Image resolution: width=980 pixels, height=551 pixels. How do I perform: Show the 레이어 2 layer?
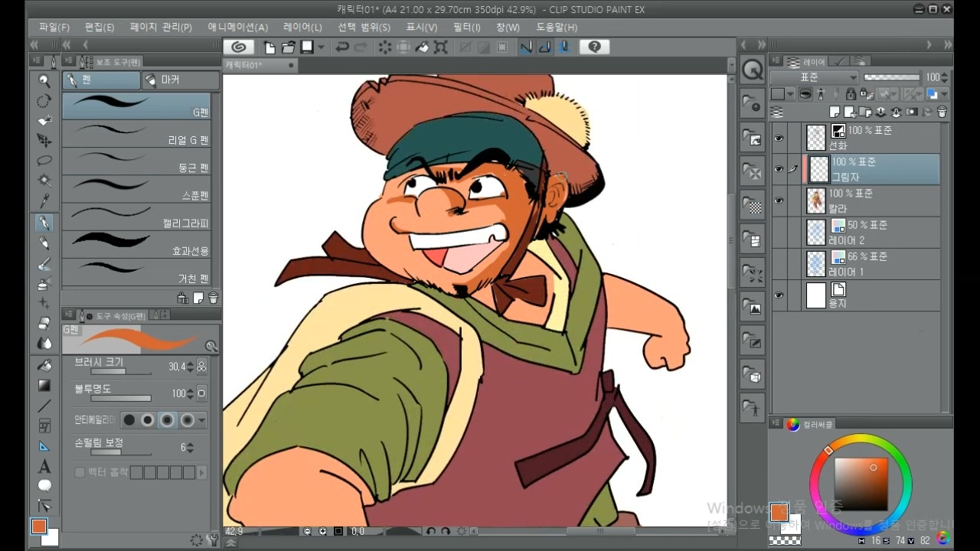click(x=779, y=233)
